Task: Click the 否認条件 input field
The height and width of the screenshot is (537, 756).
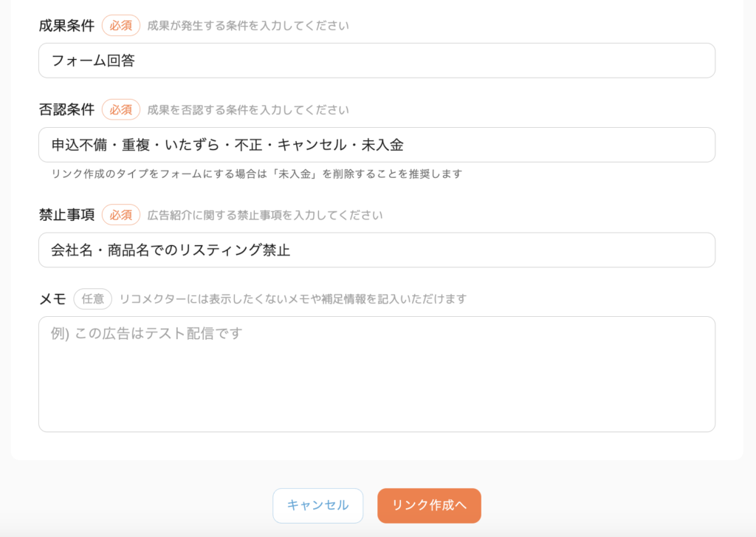Action: (x=377, y=145)
